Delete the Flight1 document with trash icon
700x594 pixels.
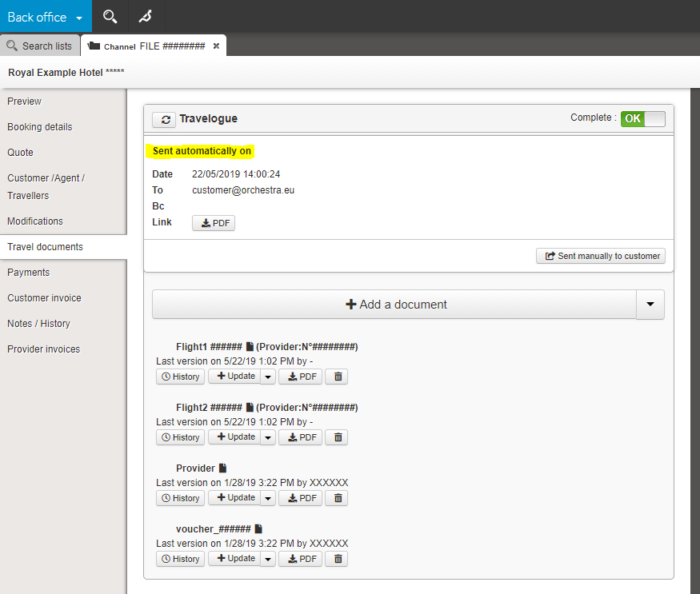(x=338, y=377)
